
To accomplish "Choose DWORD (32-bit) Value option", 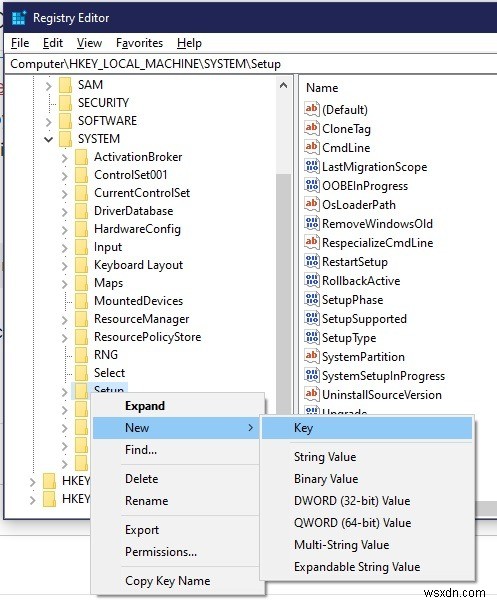I will (367, 500).
